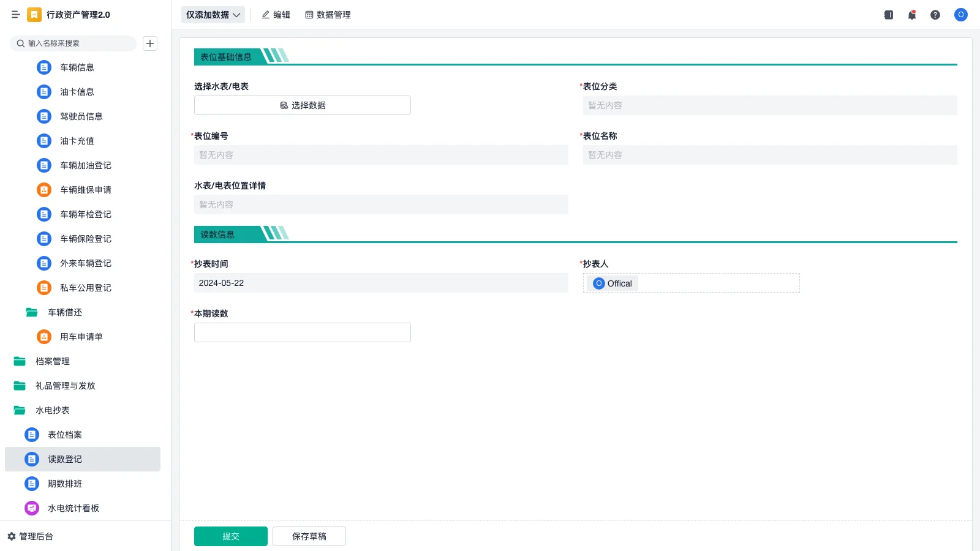Select the 读数登记 sidebar item
This screenshot has height=551, width=980.
83,459
